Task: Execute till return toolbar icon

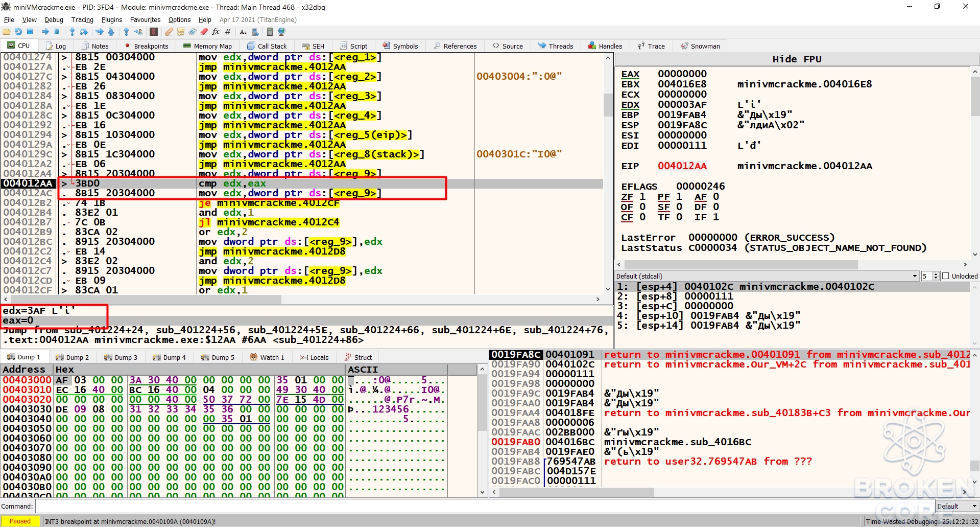Action: [x=126, y=32]
